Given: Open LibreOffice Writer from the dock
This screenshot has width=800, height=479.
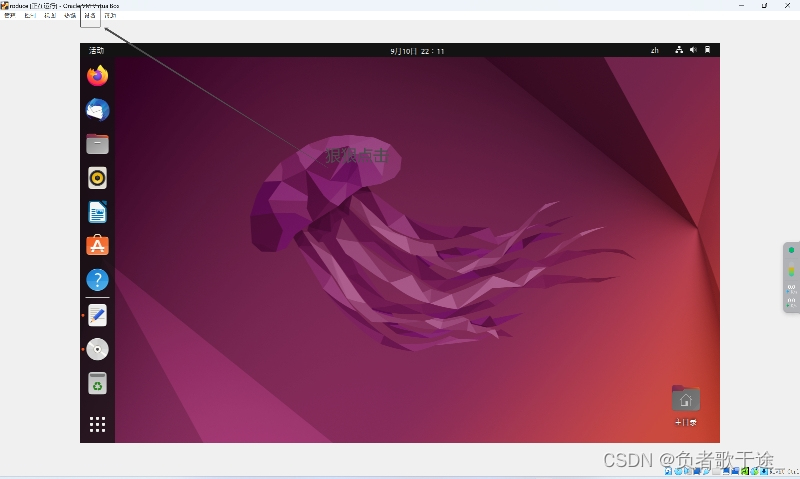Looking at the screenshot, I should tap(97, 212).
